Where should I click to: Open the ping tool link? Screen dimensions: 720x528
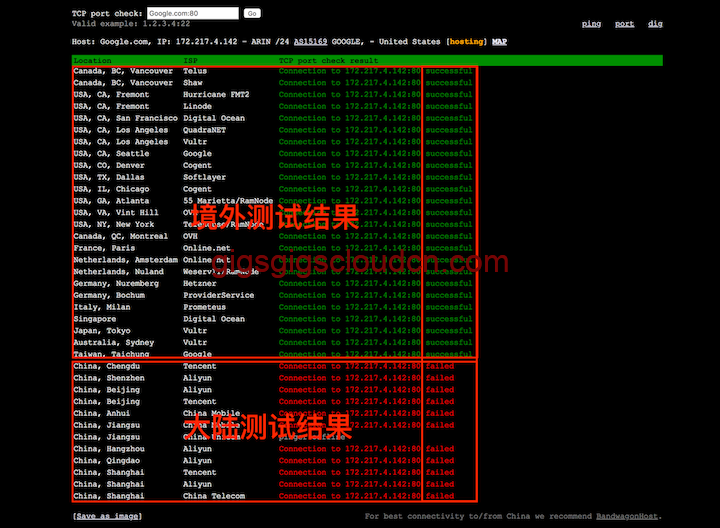591,24
